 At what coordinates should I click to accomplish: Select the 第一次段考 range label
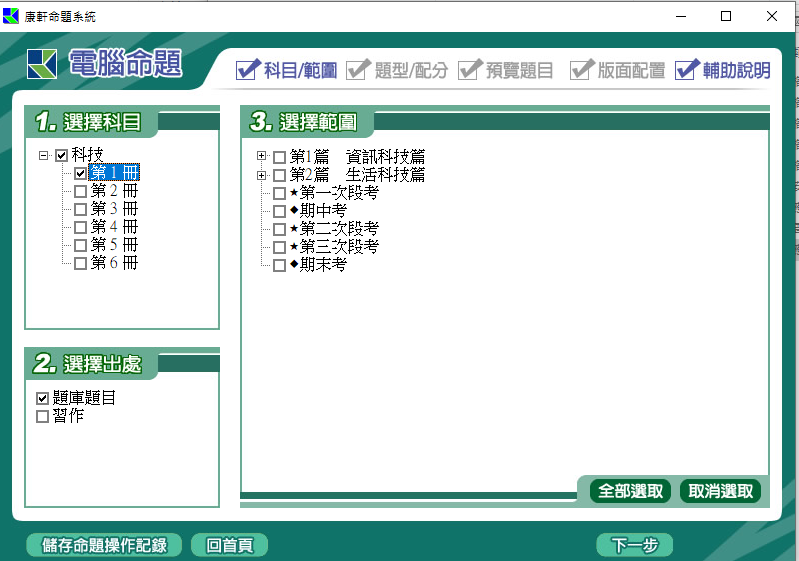click(334, 193)
